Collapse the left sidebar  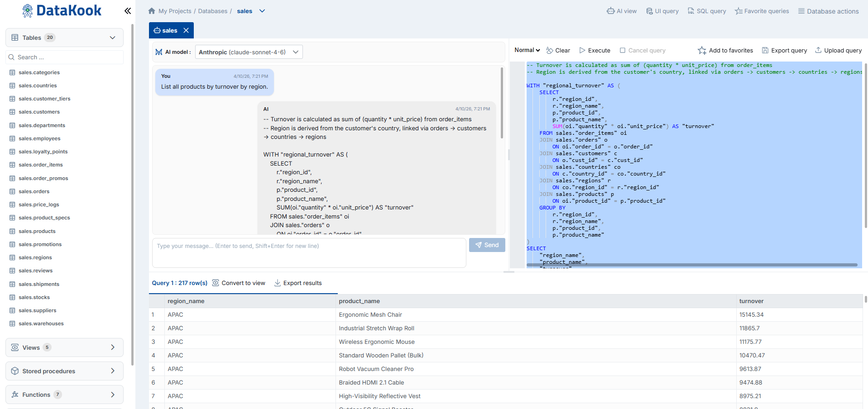point(127,11)
